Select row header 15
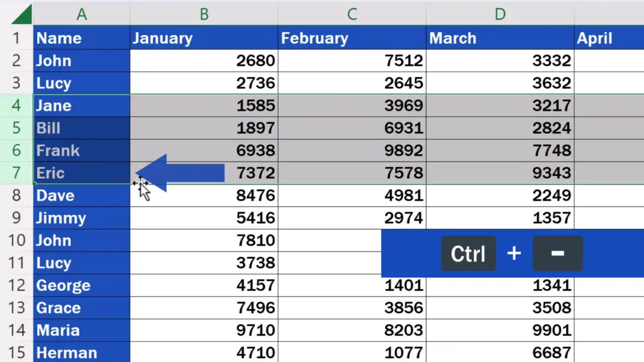 [17, 353]
